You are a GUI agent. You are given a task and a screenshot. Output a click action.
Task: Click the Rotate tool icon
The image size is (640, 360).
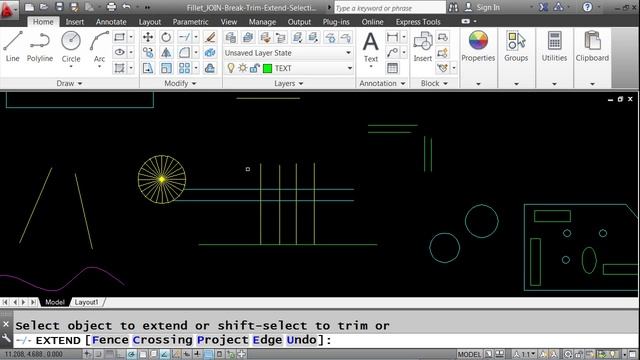pyautogui.click(x=166, y=37)
